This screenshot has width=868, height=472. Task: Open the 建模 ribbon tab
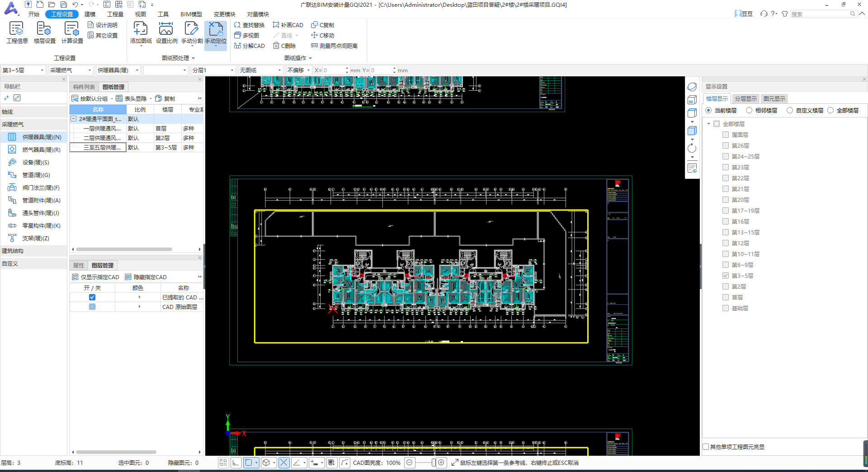90,14
